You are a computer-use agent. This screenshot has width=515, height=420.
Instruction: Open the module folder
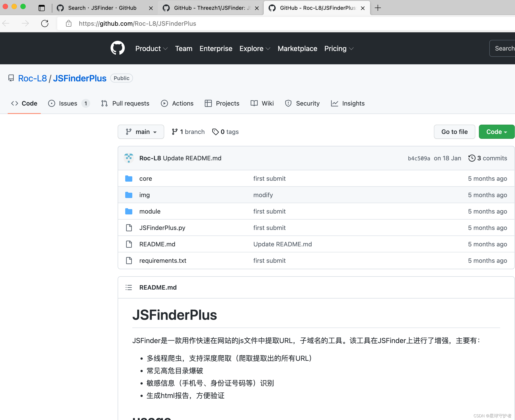(150, 212)
